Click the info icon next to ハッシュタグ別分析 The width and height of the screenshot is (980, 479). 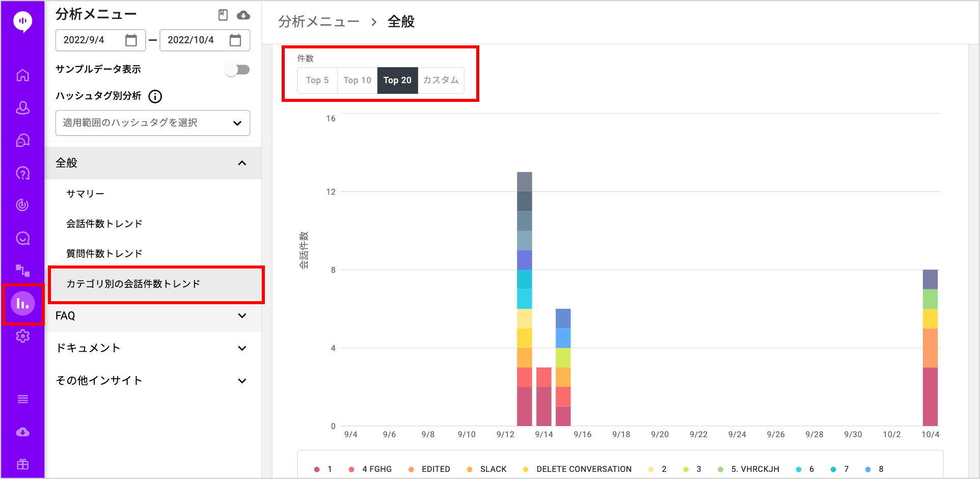click(155, 96)
